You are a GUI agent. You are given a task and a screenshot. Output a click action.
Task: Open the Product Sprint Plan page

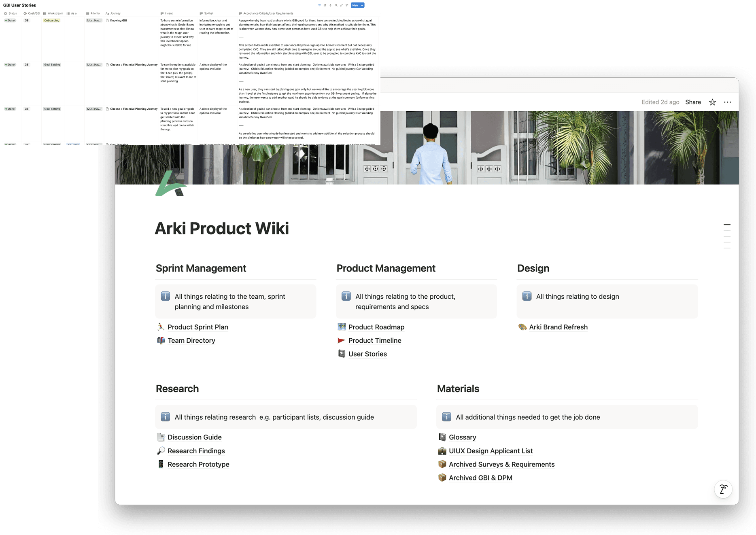(198, 327)
